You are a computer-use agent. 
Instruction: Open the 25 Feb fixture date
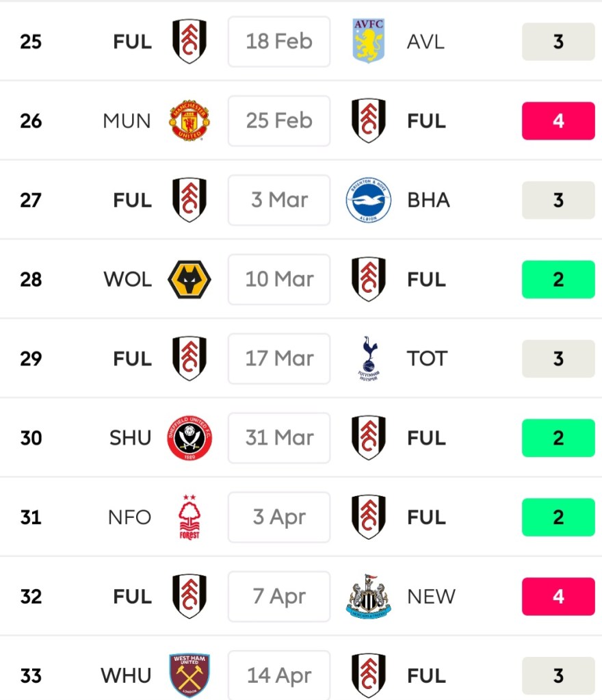279,121
